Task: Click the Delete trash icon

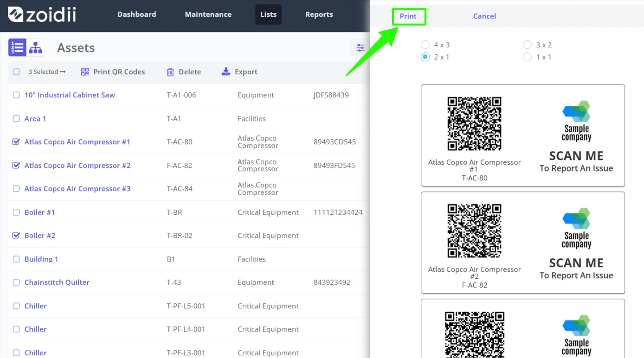Action: [x=170, y=72]
